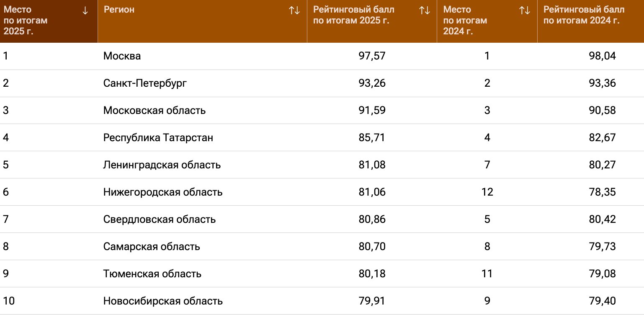Viewport: 644px width, 315px height.
Task: Select the Новосибирская область row
Action: pyautogui.click(x=322, y=301)
